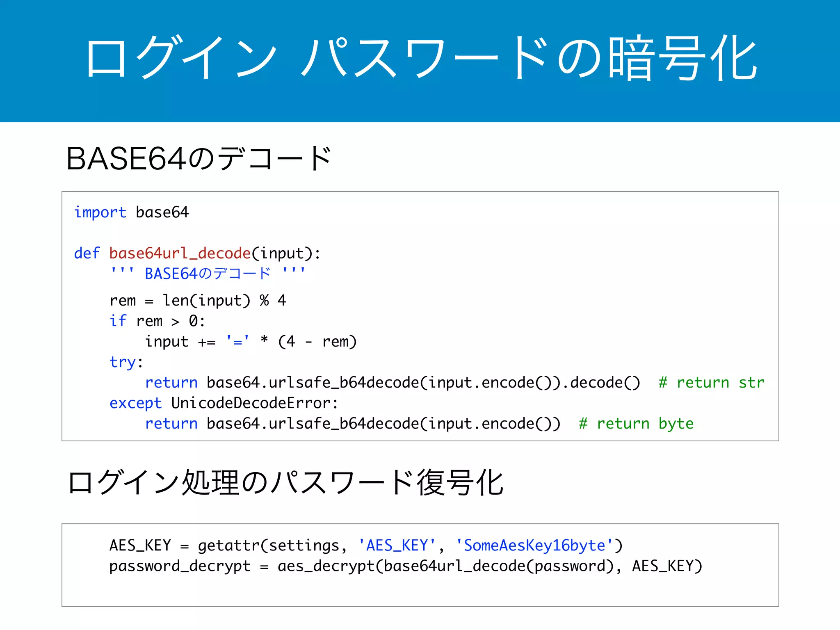Click the second return statement before '# return byte'
Image resolution: width=840 pixels, height=630 pixels.
[x=353, y=424]
